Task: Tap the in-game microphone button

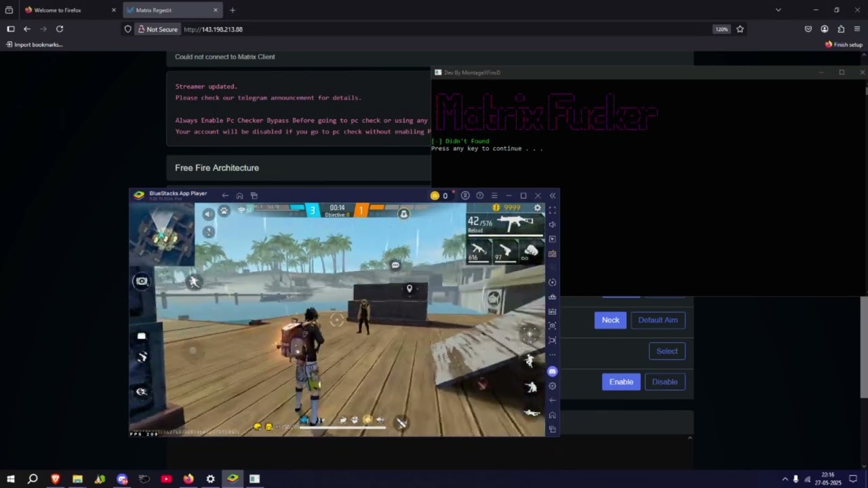Action: (208, 232)
